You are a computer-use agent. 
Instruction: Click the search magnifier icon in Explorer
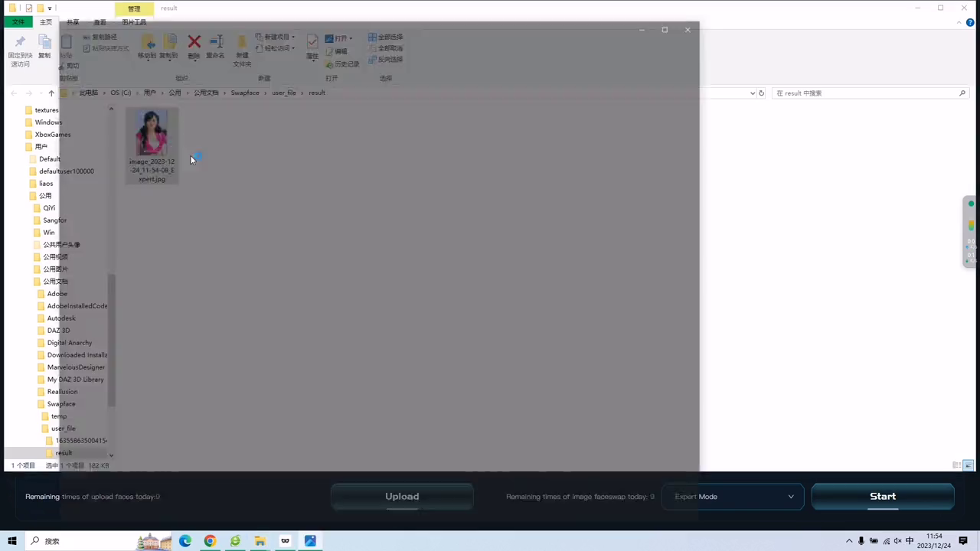click(x=962, y=93)
